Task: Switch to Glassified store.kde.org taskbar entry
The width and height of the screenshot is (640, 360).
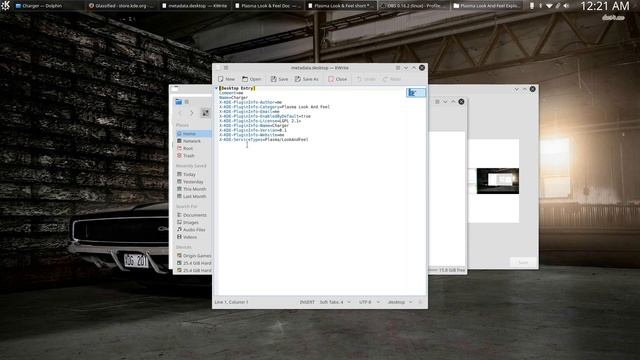Action: click(121, 6)
